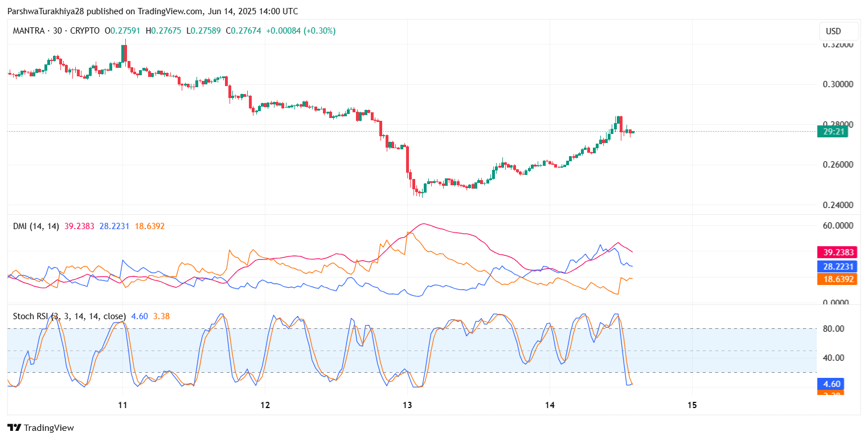Open the USD currency dropdown
Image resolution: width=868 pixels, height=440 pixels.
coord(833,31)
